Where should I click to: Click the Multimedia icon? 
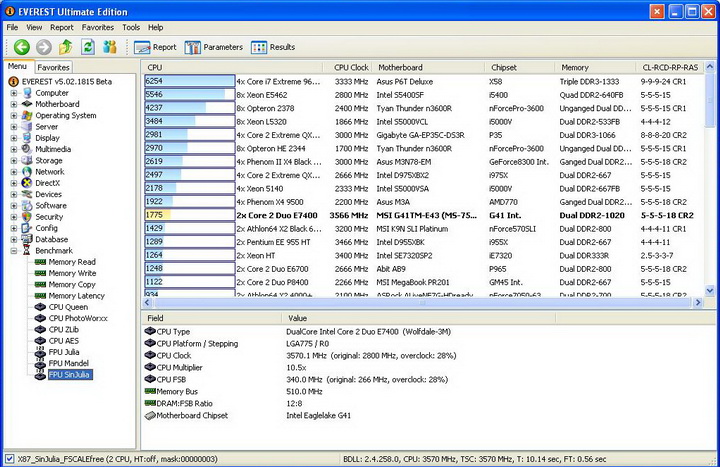point(27,149)
